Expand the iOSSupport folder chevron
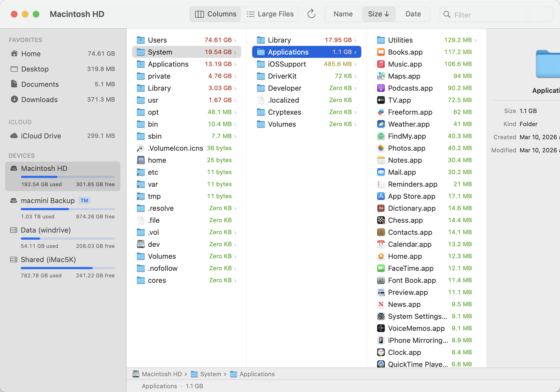The width and height of the screenshot is (560, 392). tap(355, 64)
